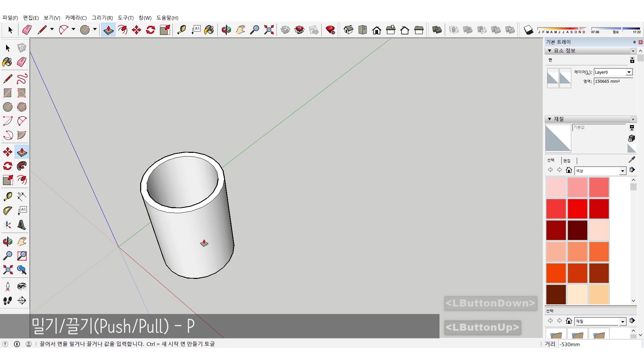Open the Layer0 layer dropdown
The image size is (644, 362).
point(629,72)
